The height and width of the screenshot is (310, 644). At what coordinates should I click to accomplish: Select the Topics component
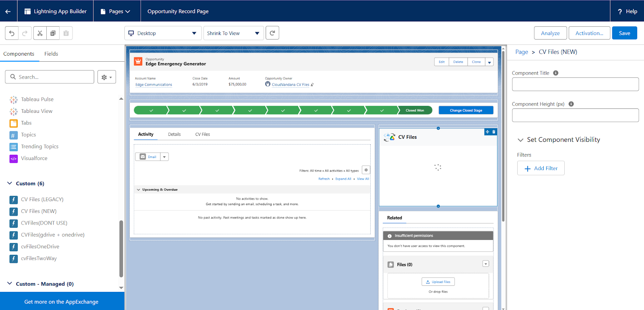(28, 135)
